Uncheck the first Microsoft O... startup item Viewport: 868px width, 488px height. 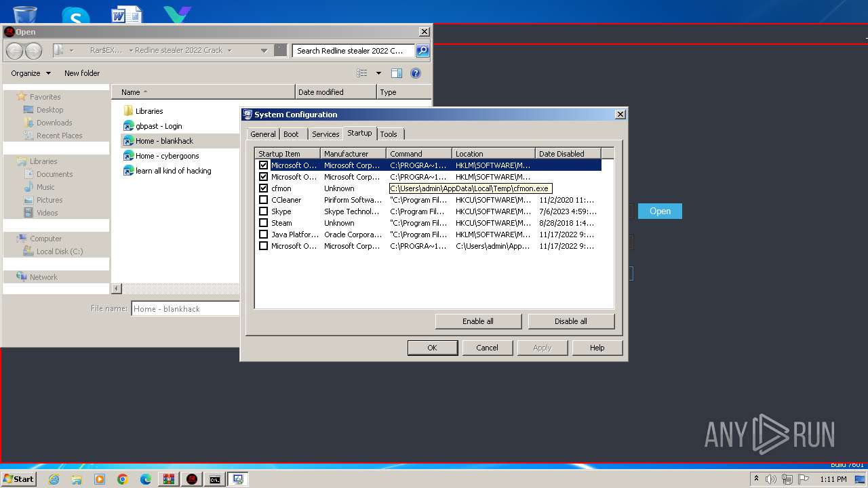pyautogui.click(x=264, y=165)
